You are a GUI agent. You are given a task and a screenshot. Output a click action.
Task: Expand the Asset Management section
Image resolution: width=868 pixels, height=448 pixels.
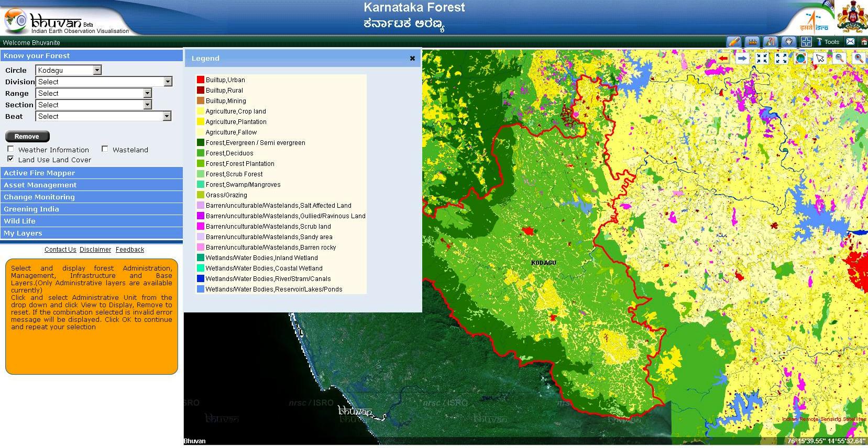pos(92,185)
